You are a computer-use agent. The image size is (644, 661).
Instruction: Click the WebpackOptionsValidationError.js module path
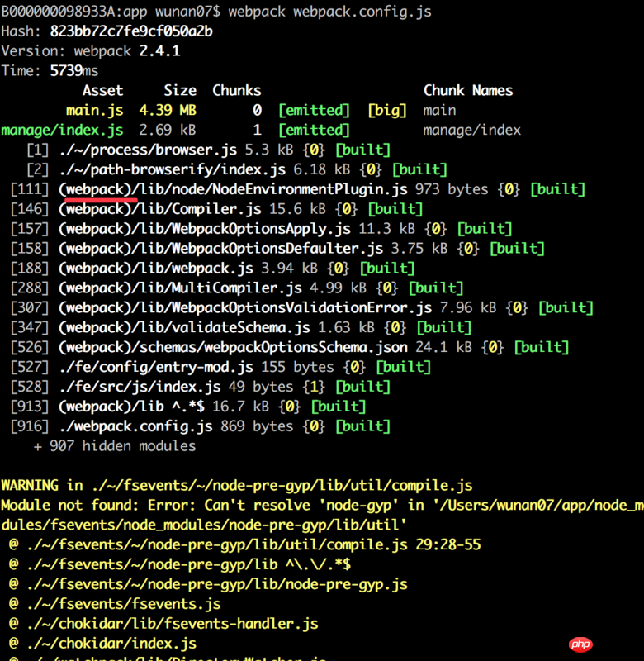pyautogui.click(x=245, y=308)
